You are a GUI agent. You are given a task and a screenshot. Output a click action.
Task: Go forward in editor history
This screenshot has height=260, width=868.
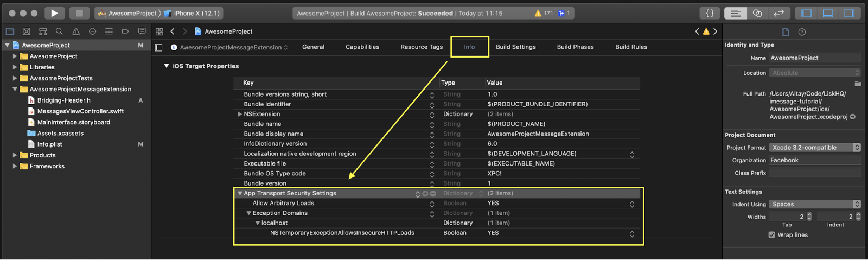click(184, 31)
